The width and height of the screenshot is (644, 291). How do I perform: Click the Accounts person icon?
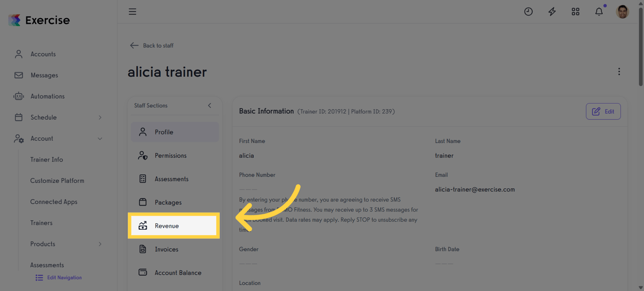18,54
